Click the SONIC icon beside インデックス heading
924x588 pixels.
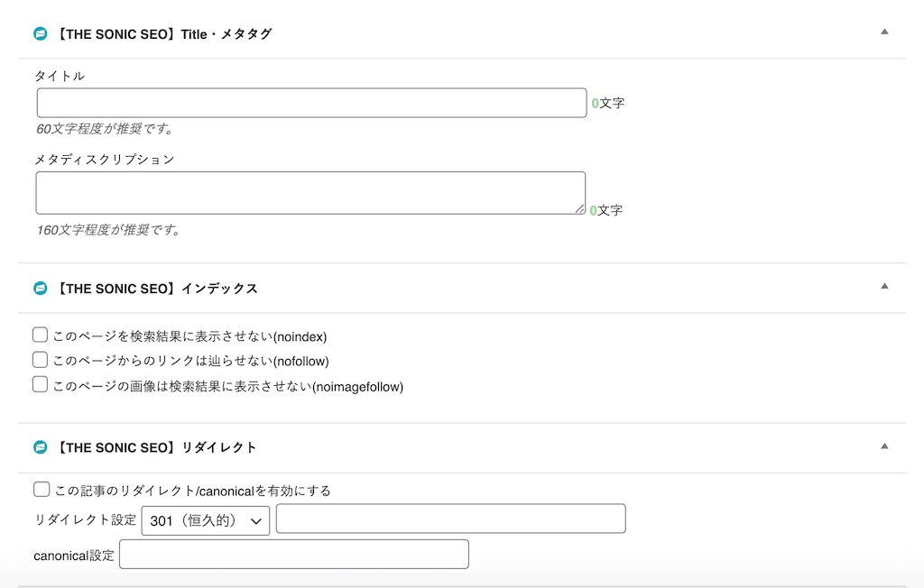pos(40,288)
